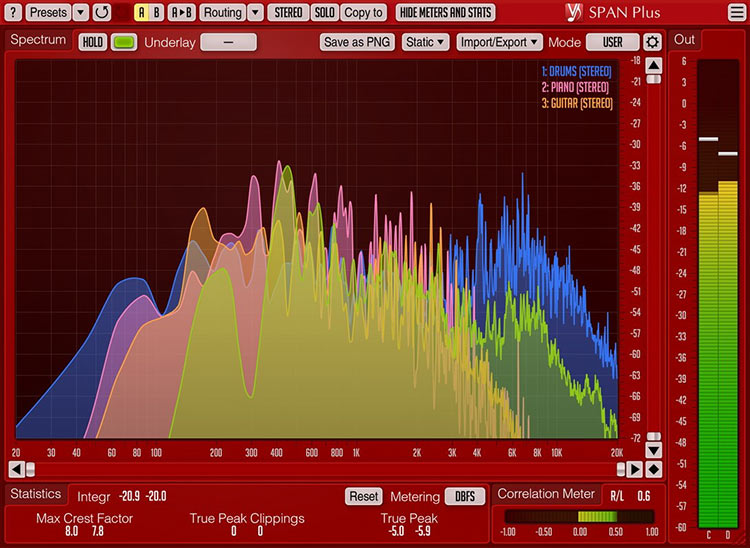This screenshot has height=548, width=750.
Task: Click the correlation meter bar
Action: (579, 516)
